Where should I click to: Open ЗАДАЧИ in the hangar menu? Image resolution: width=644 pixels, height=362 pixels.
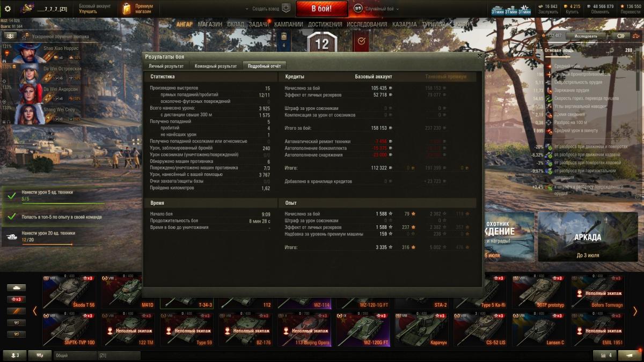pos(259,25)
